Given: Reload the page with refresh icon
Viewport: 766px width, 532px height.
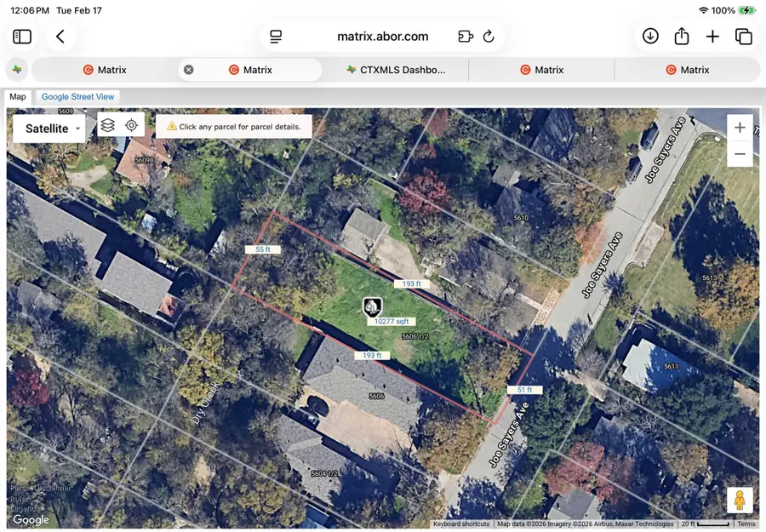Looking at the screenshot, I should tap(489, 37).
